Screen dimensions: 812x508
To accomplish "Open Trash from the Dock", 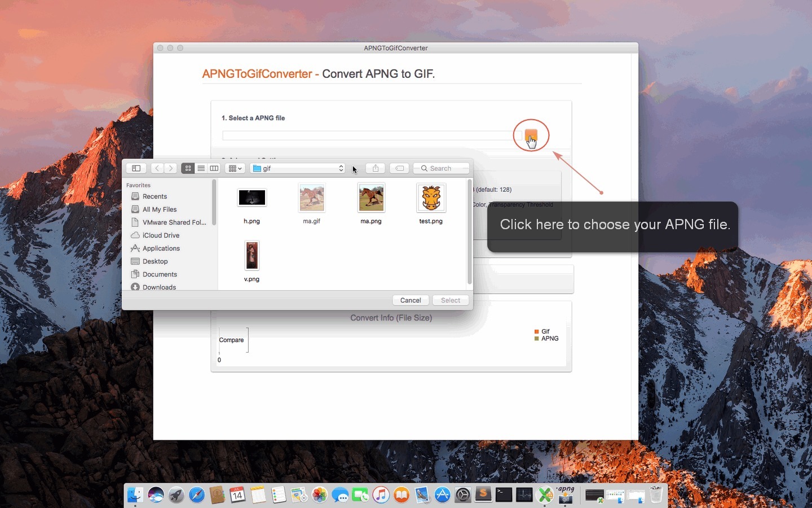I will tap(656, 494).
